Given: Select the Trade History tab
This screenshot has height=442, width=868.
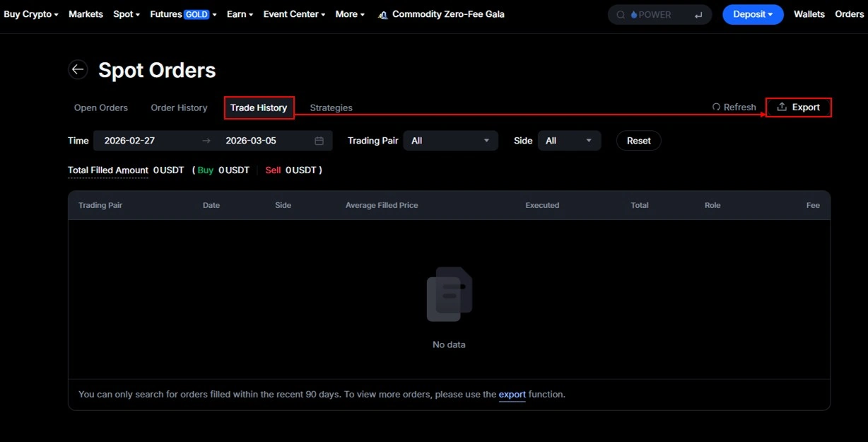Looking at the screenshot, I should (x=259, y=107).
